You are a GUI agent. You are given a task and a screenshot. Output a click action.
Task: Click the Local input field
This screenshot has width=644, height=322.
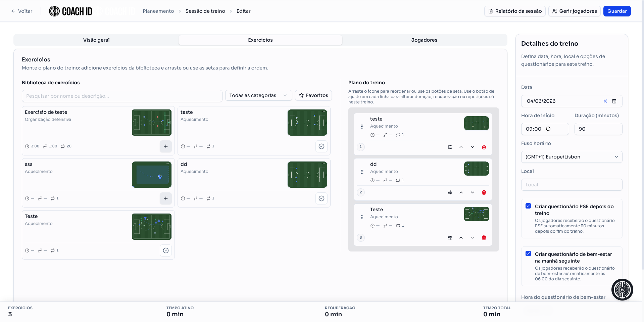point(572,185)
